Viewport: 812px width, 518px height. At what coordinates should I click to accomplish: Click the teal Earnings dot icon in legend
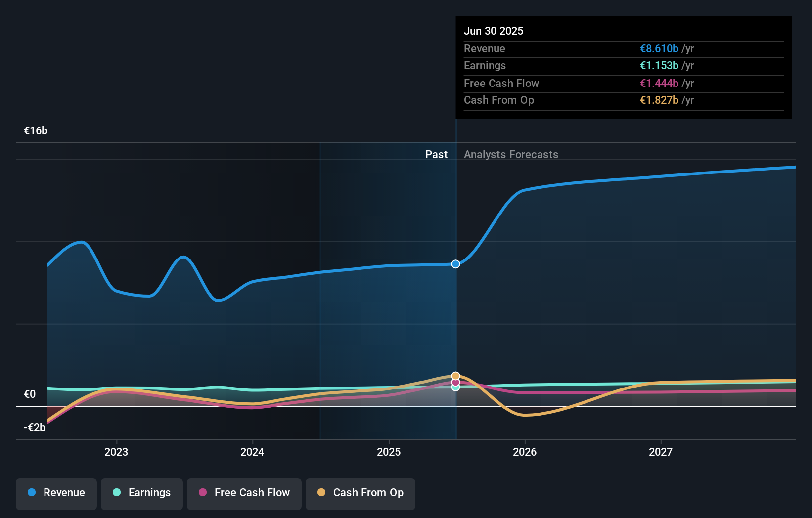pos(116,493)
